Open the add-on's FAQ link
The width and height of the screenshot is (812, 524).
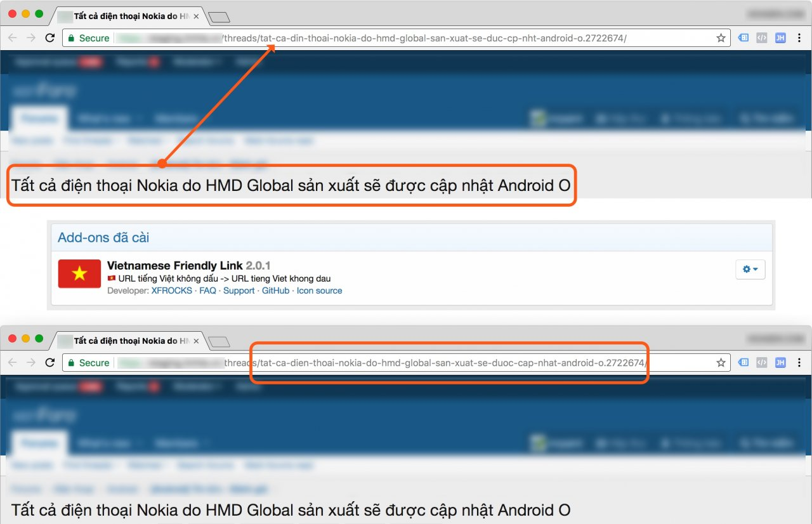pyautogui.click(x=207, y=291)
